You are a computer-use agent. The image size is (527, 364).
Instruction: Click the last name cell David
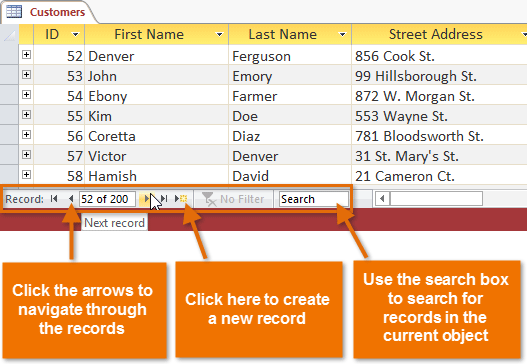coord(290,176)
